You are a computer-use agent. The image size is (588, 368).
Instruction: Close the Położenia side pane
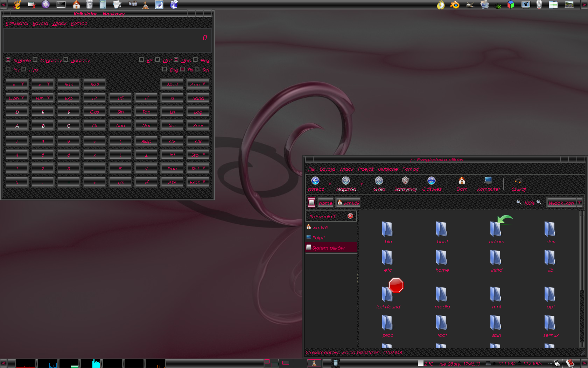point(350,216)
